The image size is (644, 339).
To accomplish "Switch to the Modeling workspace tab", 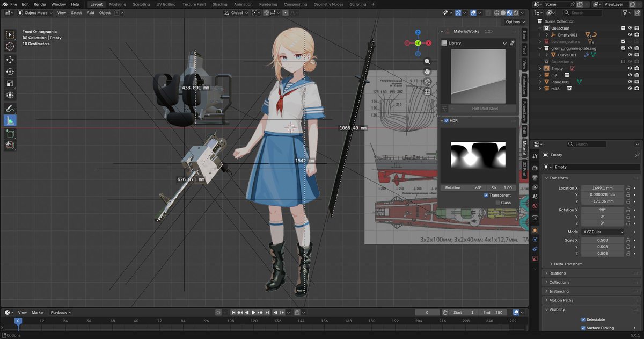I will pyautogui.click(x=118, y=4).
